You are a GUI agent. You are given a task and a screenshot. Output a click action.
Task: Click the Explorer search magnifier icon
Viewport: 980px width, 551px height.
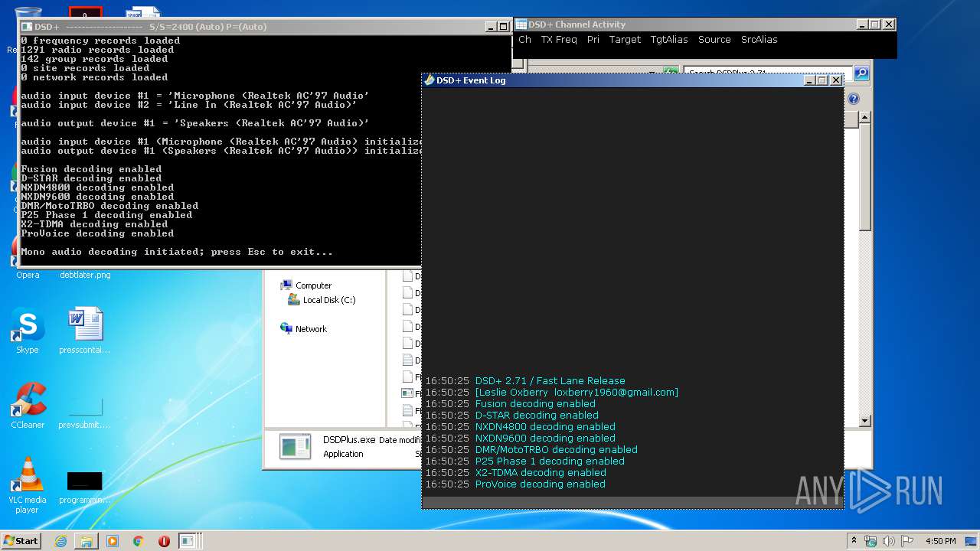pos(861,73)
